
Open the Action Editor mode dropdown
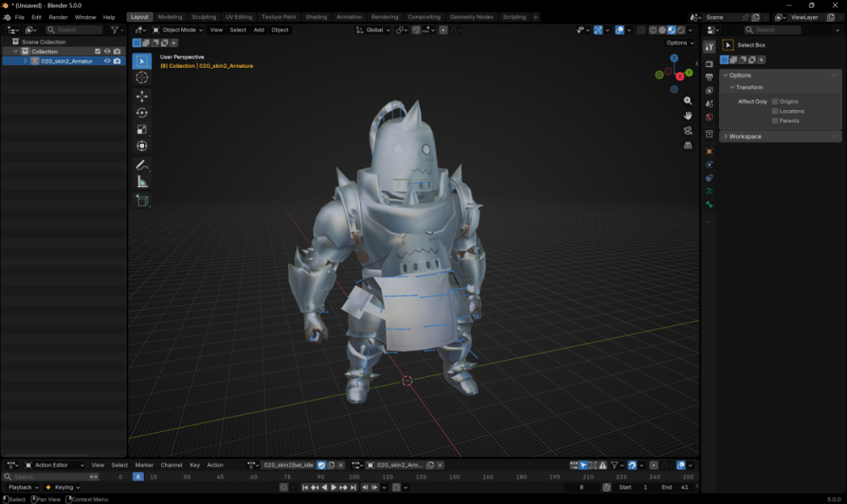[x=54, y=465]
